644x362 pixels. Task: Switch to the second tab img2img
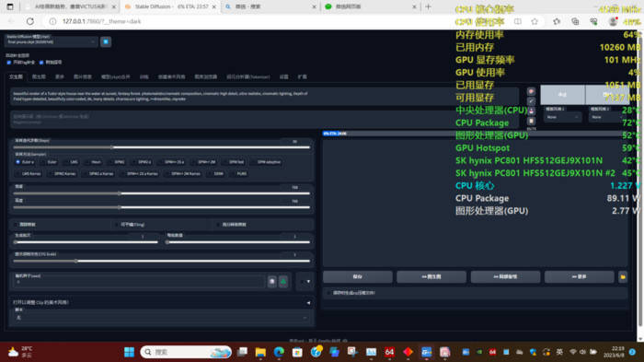[39, 77]
